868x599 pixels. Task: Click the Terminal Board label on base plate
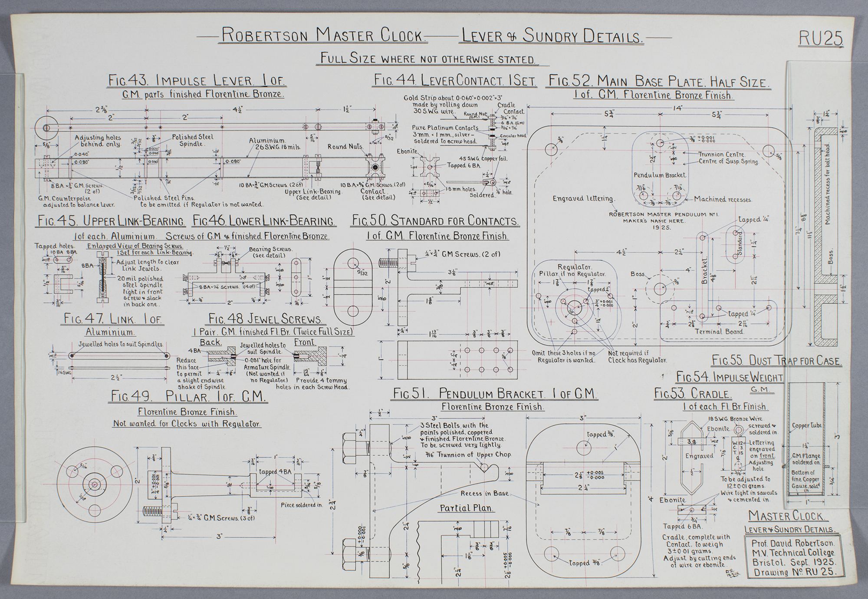pos(719,332)
